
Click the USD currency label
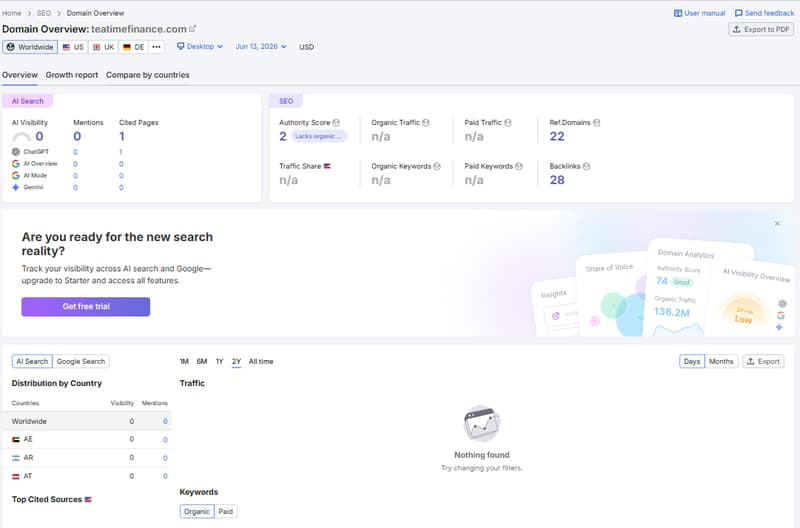pyautogui.click(x=306, y=47)
